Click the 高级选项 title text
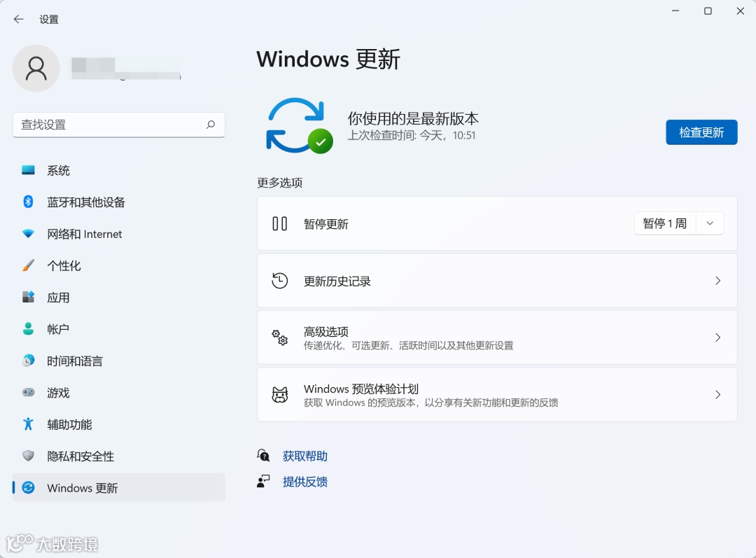This screenshot has width=756, height=558. pos(326,332)
